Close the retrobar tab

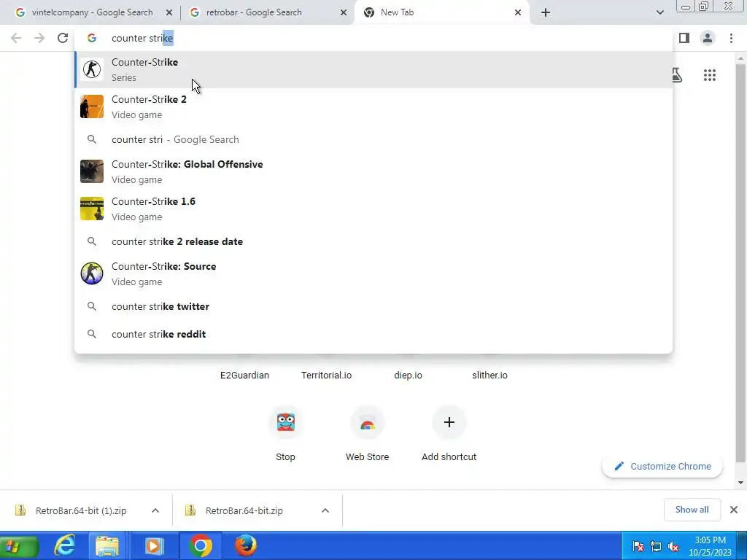pyautogui.click(x=344, y=12)
